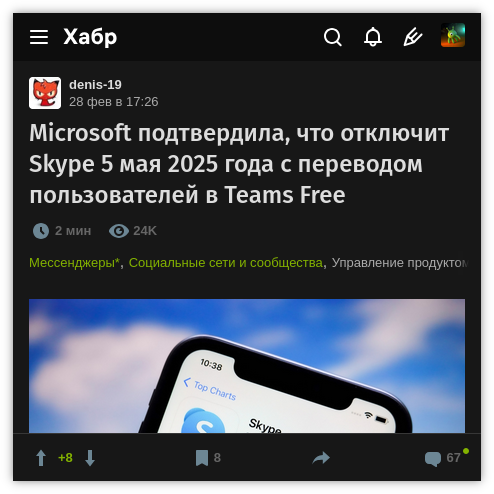
Task: Click the 24K views eye icon
Action: point(119,231)
